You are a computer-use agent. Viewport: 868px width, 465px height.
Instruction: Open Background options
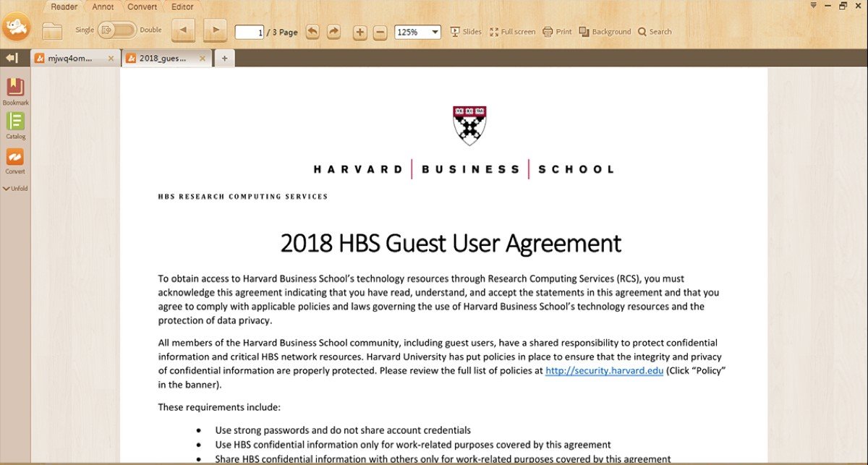click(605, 32)
